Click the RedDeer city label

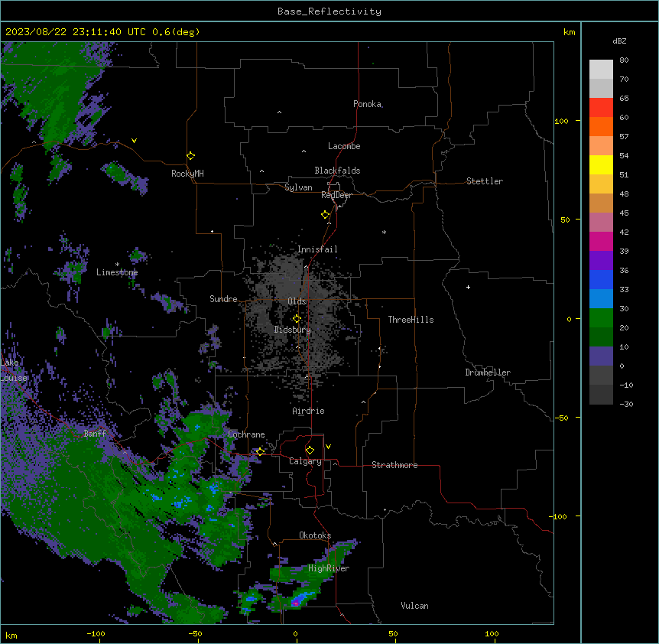336,195
